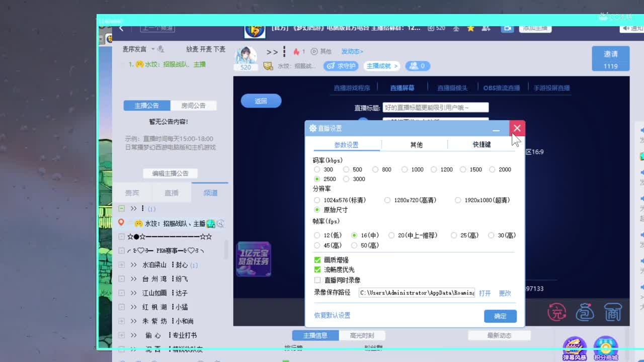
Task: Switch to the 直播游戏程序 tab
Action: (352, 88)
